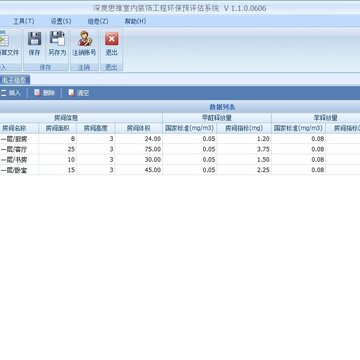Image resolution: width=360 pixels, height=360 pixels.
Task: Click the volume cell 45.00
Action: [139, 170]
